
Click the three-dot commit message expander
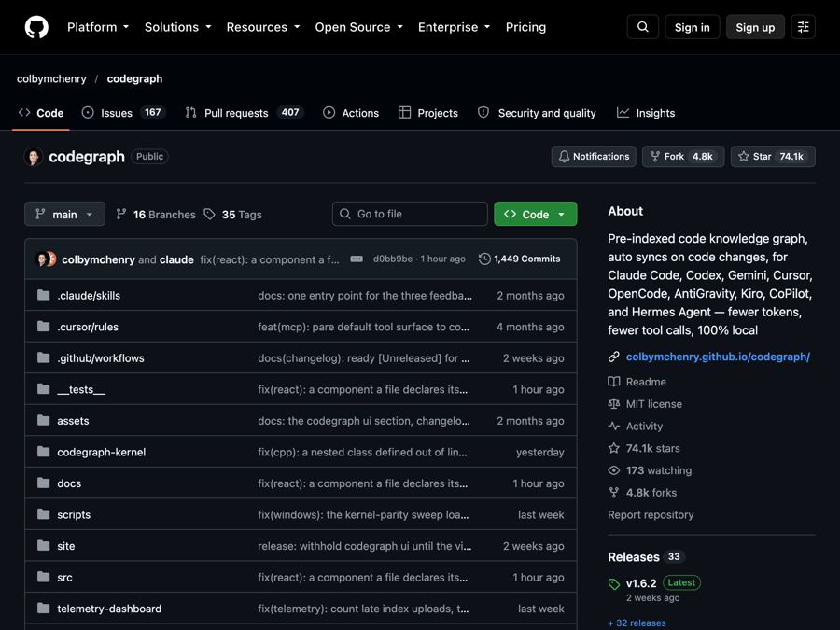coord(357,259)
